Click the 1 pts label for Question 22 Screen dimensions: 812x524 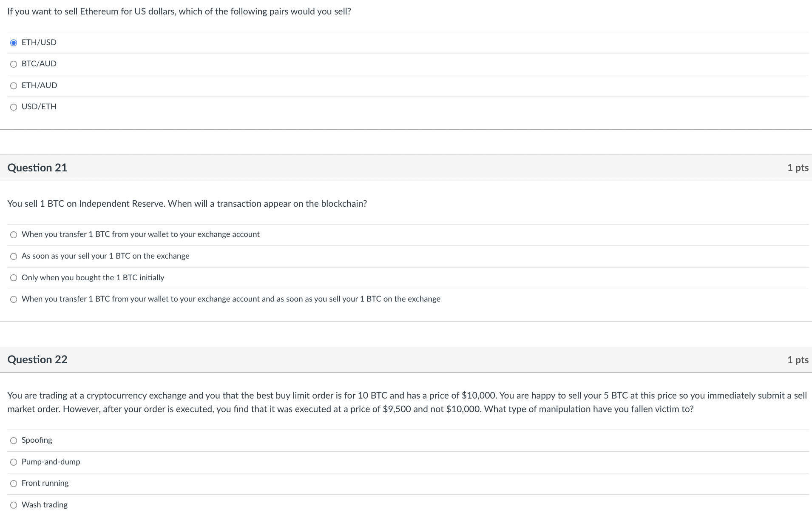pos(798,359)
